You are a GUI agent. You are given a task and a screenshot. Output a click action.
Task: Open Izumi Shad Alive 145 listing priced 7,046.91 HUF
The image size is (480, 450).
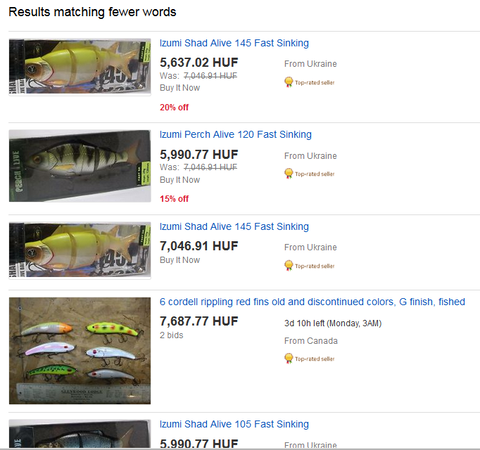234,226
